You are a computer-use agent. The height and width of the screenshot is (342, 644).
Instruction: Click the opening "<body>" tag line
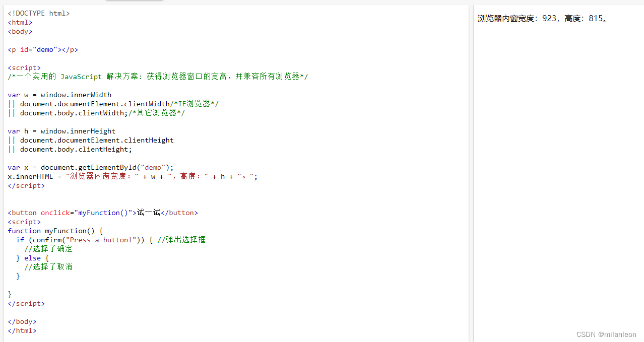[20, 32]
